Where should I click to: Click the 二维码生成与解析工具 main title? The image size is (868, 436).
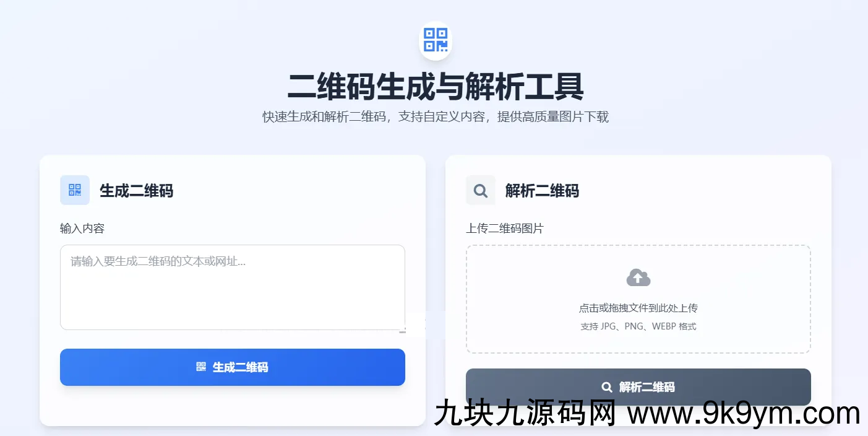pyautogui.click(x=436, y=86)
